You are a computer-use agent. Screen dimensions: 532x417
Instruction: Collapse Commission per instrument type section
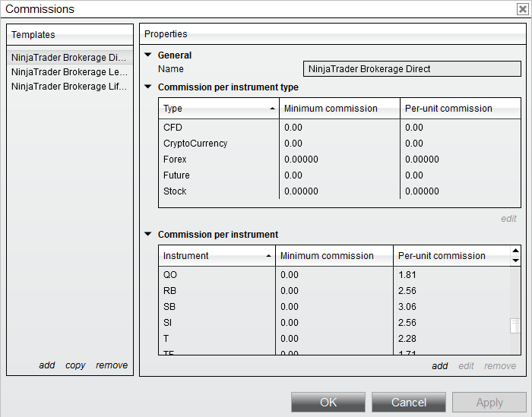[x=148, y=87]
